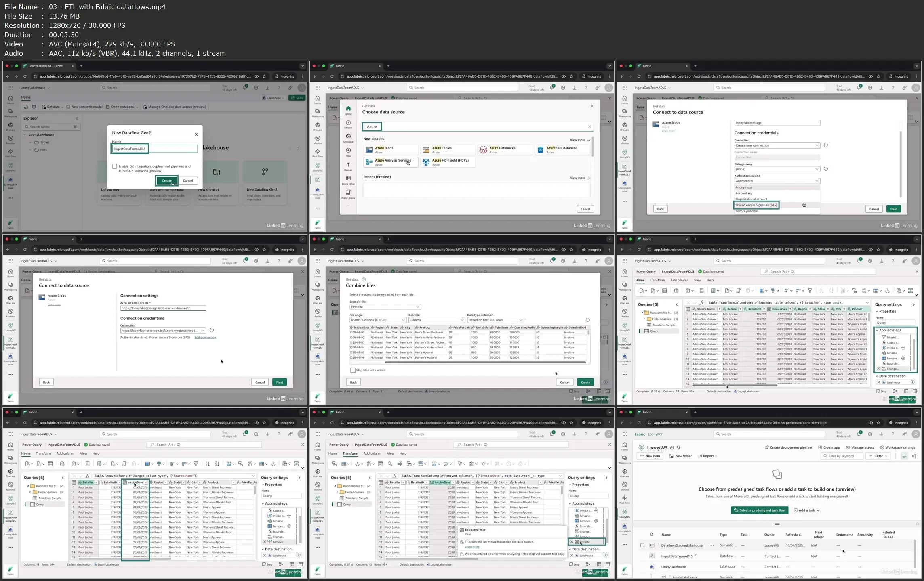
Task: Click the New shortcut card icon in Lakehouse frame
Action: click(x=217, y=172)
